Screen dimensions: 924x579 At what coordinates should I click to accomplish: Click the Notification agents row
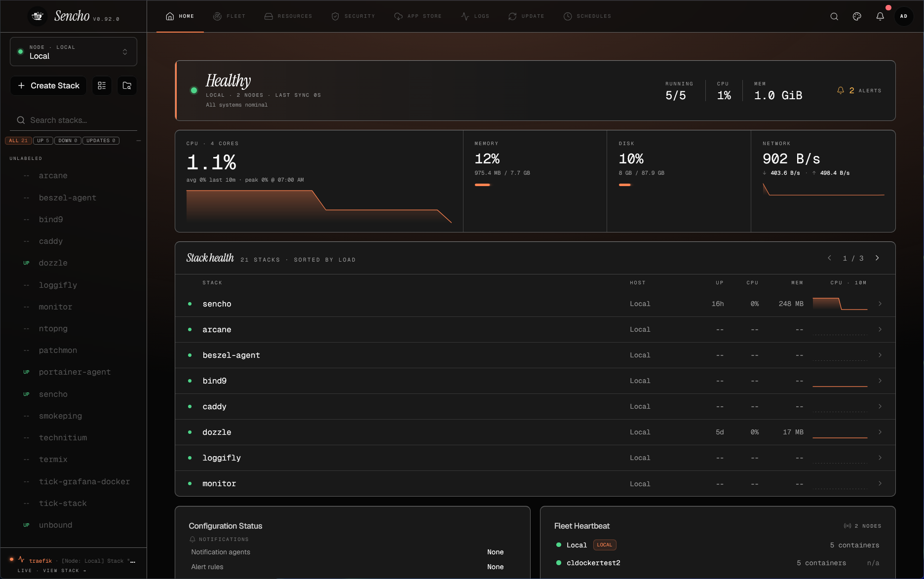(347, 552)
